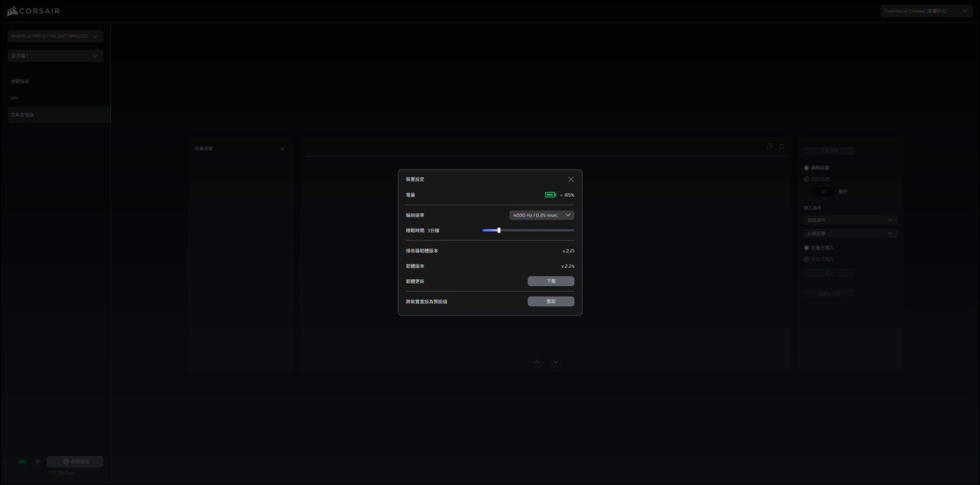Switch to the DPI sidebar section
Image resolution: width=980 pixels, height=485 pixels.
click(x=15, y=98)
